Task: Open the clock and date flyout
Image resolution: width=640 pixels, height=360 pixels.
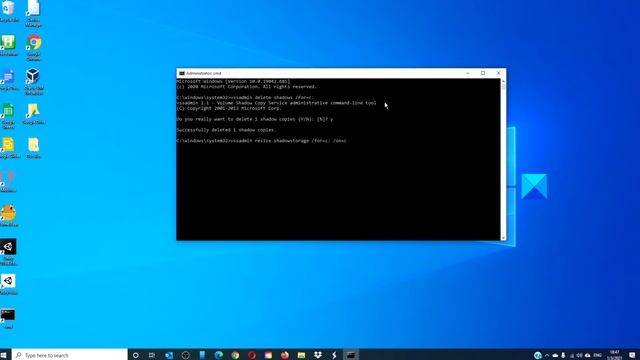Action: point(614,355)
